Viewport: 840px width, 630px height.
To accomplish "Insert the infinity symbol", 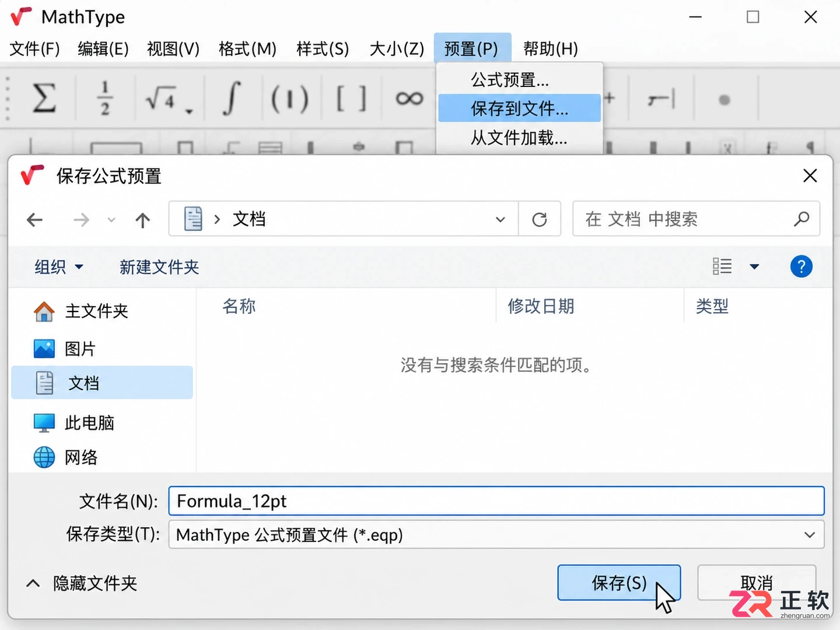I will [x=409, y=98].
